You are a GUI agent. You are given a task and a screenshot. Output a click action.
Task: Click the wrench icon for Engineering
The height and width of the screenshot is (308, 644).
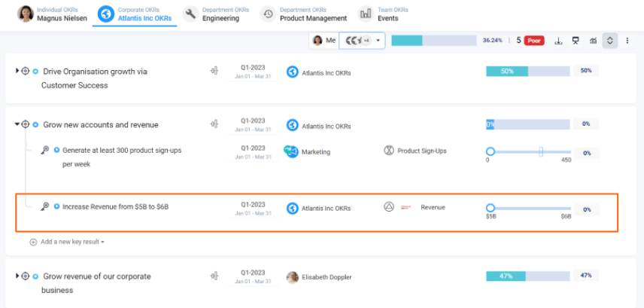tap(190, 14)
